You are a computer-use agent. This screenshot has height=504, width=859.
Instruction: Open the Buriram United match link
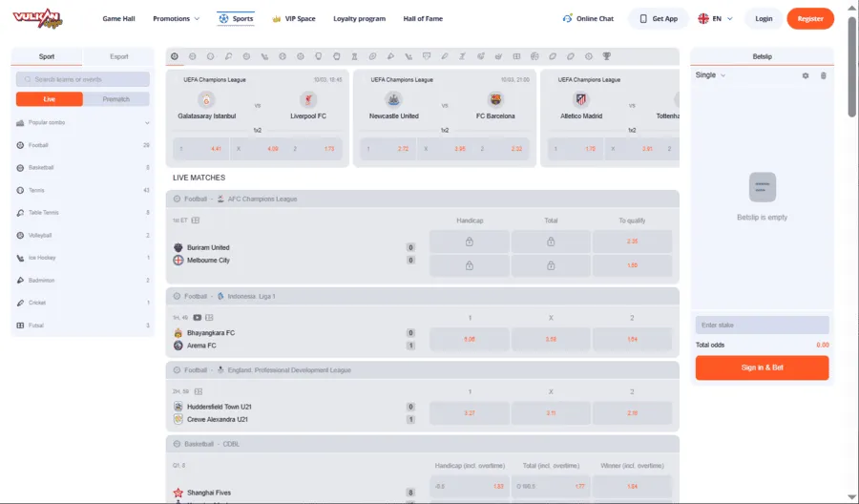click(208, 247)
